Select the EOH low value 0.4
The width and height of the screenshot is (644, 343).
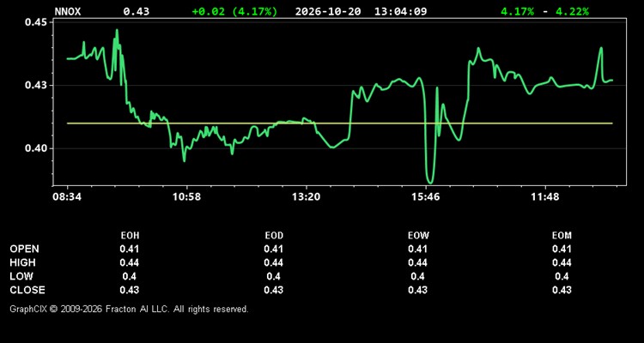[x=130, y=276]
